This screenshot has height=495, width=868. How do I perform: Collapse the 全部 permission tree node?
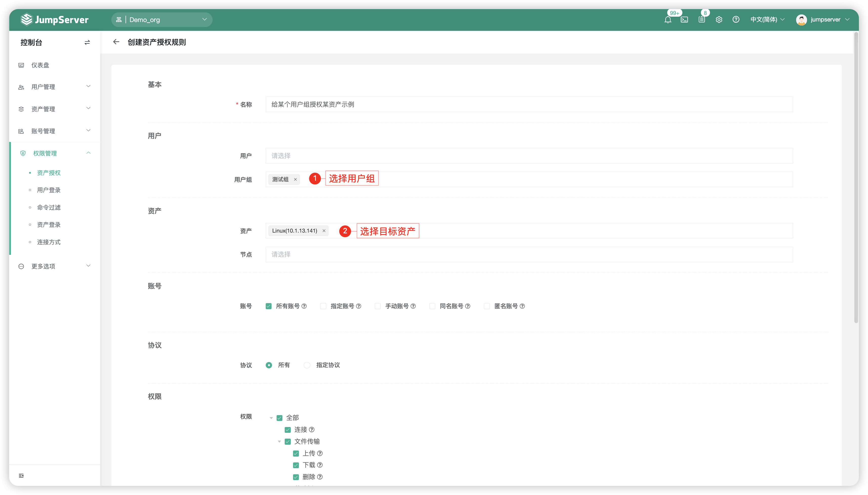(271, 418)
